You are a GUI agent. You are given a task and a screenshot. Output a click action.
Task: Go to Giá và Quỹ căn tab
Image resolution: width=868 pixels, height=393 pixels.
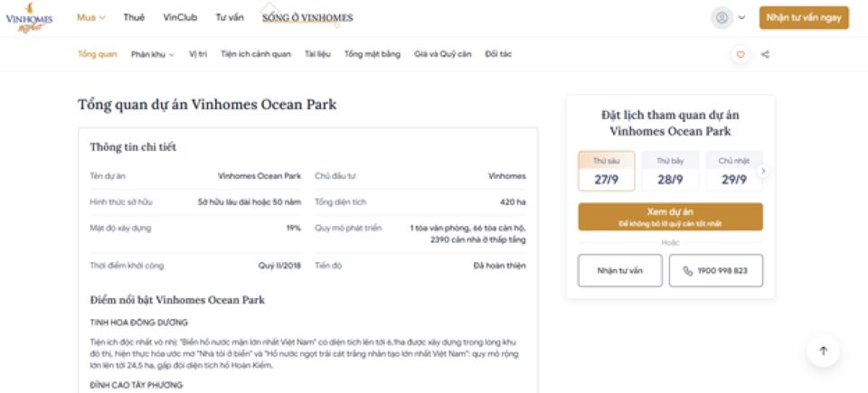(x=443, y=54)
